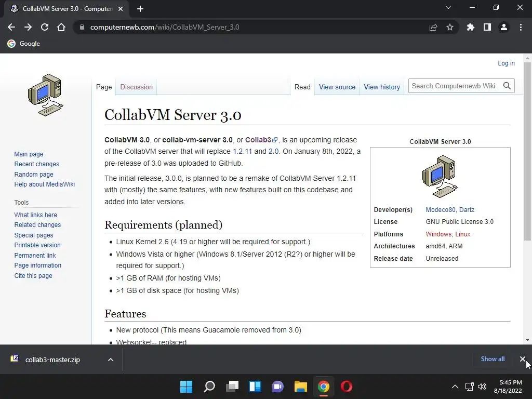The image size is (532, 399).
Task: Close the downloads bar
Action: [523, 359]
